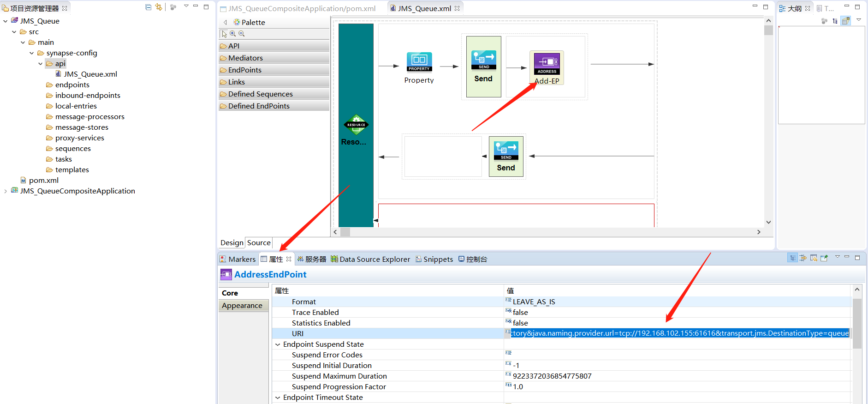Close the 项目资源管理器 view tab
Image resolution: width=868 pixels, height=404 pixels.
tap(65, 8)
